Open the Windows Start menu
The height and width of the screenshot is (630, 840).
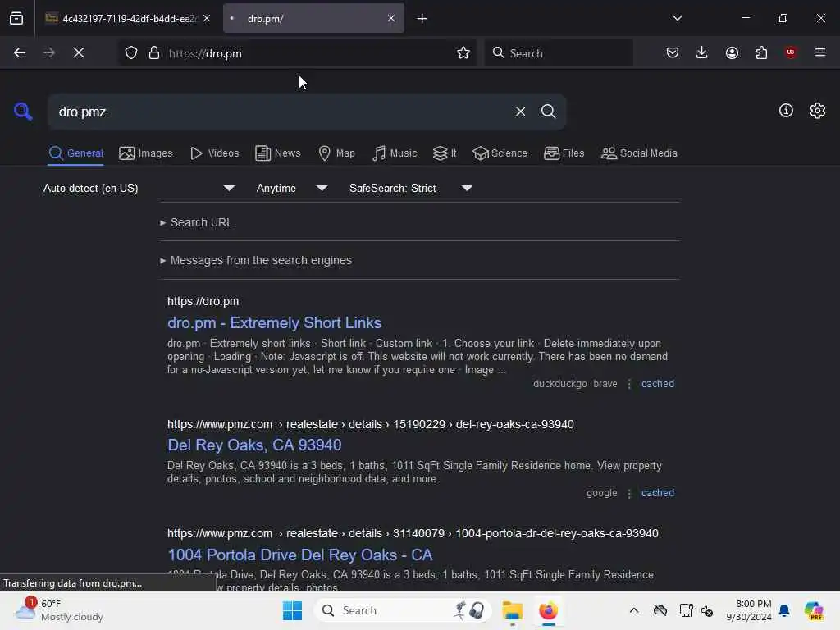(x=292, y=610)
